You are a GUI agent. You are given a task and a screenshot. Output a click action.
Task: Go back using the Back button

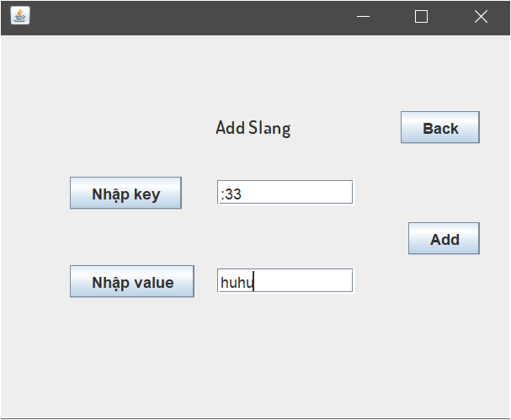tap(440, 127)
